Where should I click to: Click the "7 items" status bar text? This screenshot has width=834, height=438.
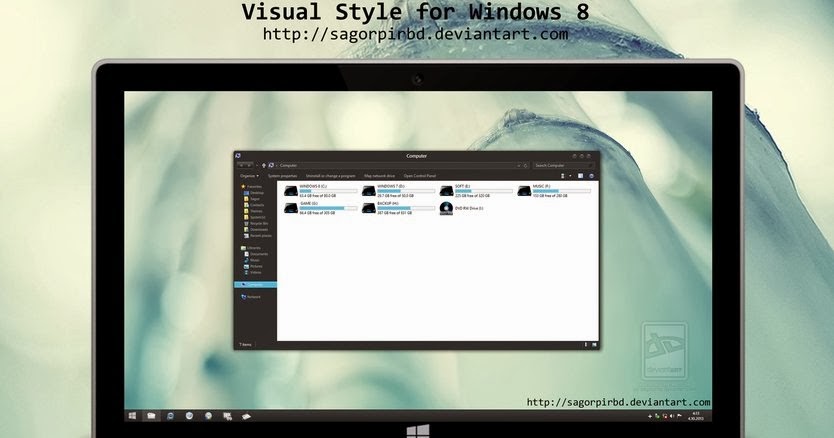245,345
